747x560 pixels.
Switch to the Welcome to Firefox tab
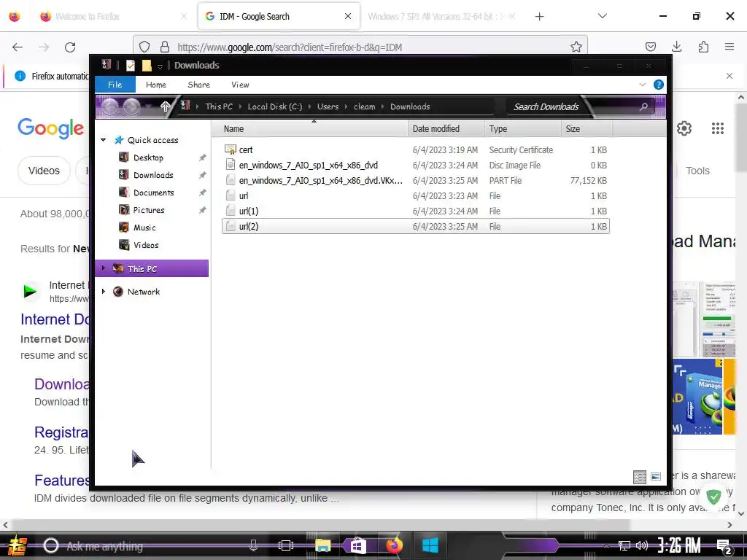click(112, 16)
